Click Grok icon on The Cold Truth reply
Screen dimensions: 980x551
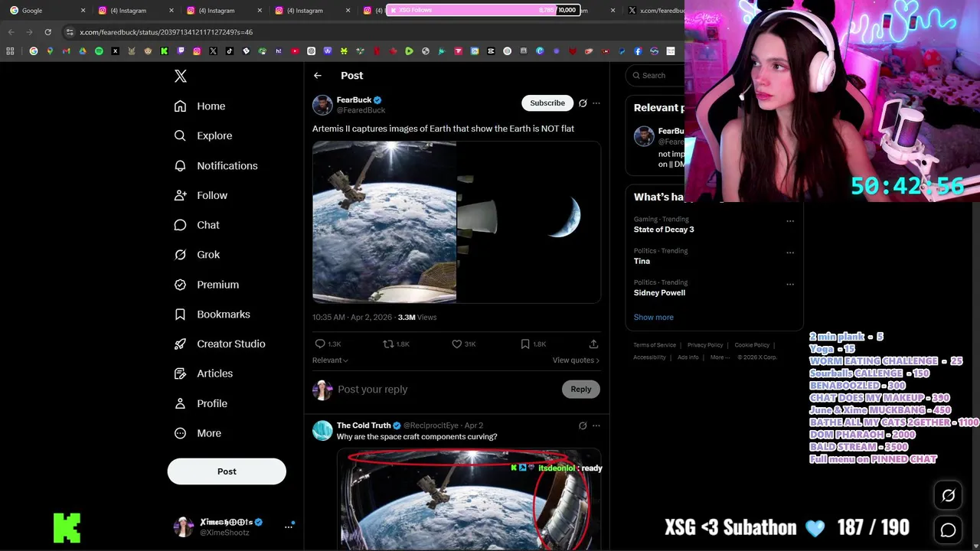coord(583,425)
